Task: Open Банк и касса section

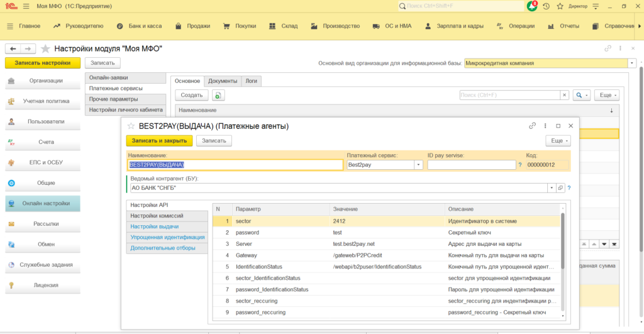Action: point(139,26)
